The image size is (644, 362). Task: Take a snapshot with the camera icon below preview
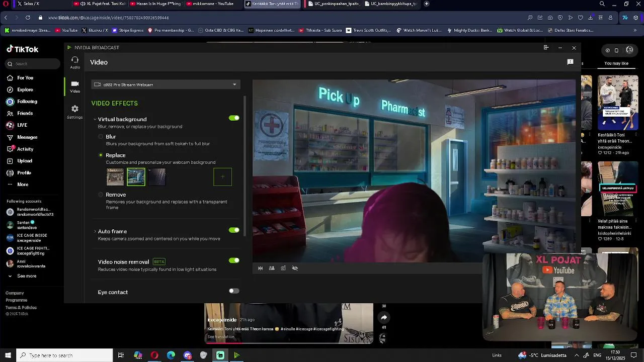tap(283, 268)
